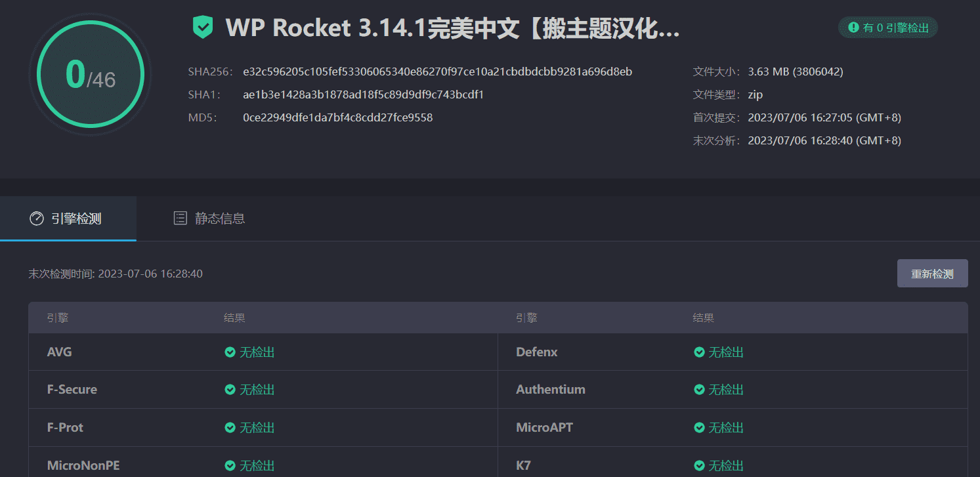Click the SHA256 label

point(211,72)
